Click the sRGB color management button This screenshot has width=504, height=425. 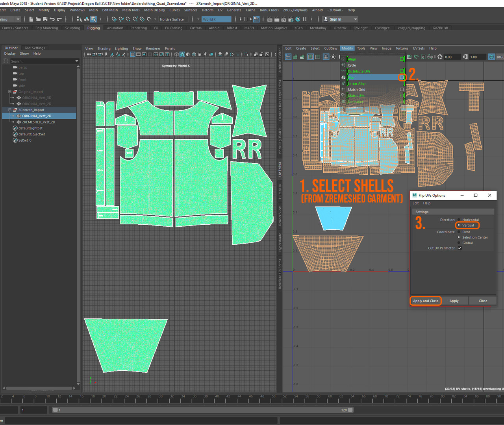498,57
